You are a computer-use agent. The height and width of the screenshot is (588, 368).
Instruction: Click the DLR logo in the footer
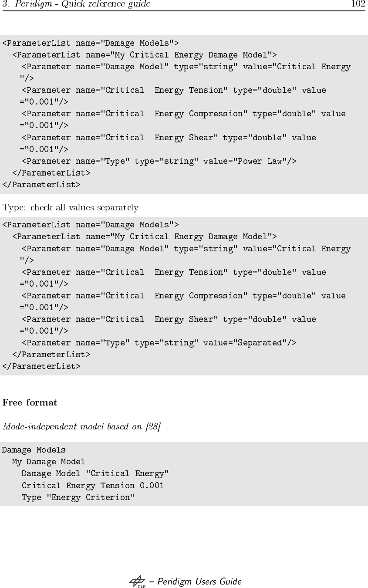click(x=137, y=582)
